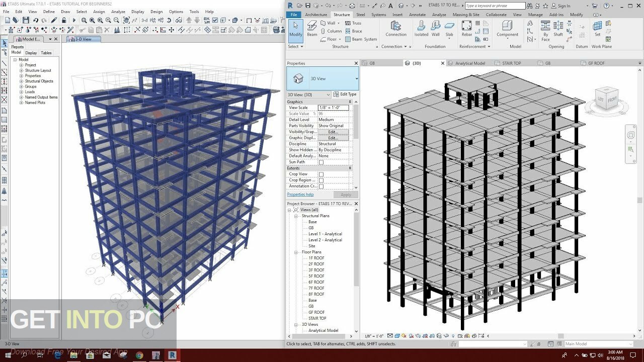The height and width of the screenshot is (362, 644).
Task: Open 3F ROOF floor plan in Project Browser
Action: 316,270
